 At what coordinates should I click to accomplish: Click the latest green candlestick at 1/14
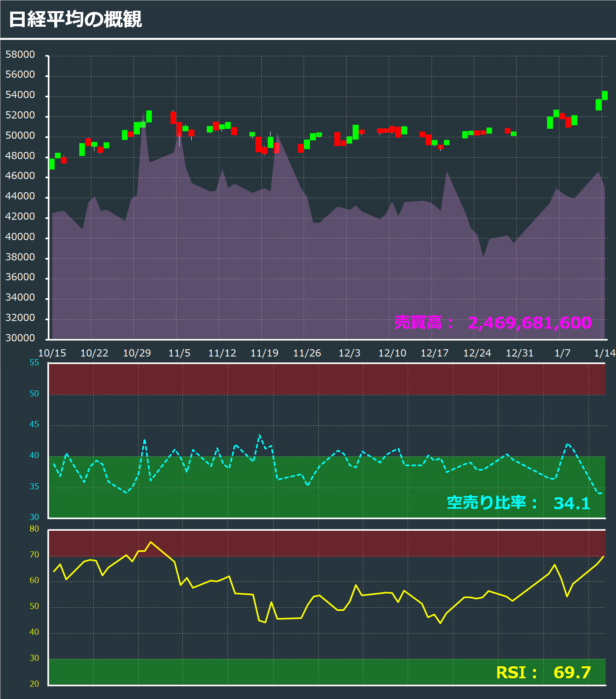click(604, 96)
